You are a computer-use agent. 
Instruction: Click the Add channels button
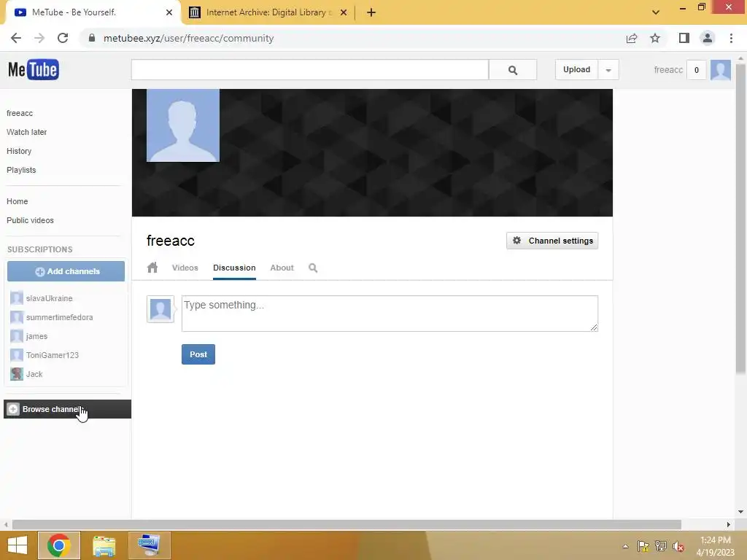(x=66, y=271)
